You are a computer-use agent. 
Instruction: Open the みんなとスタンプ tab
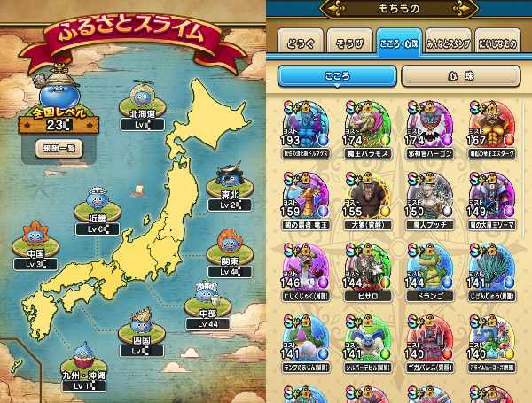tap(448, 42)
